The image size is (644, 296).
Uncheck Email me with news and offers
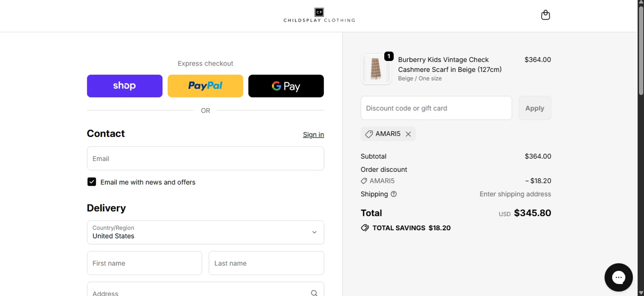91,182
